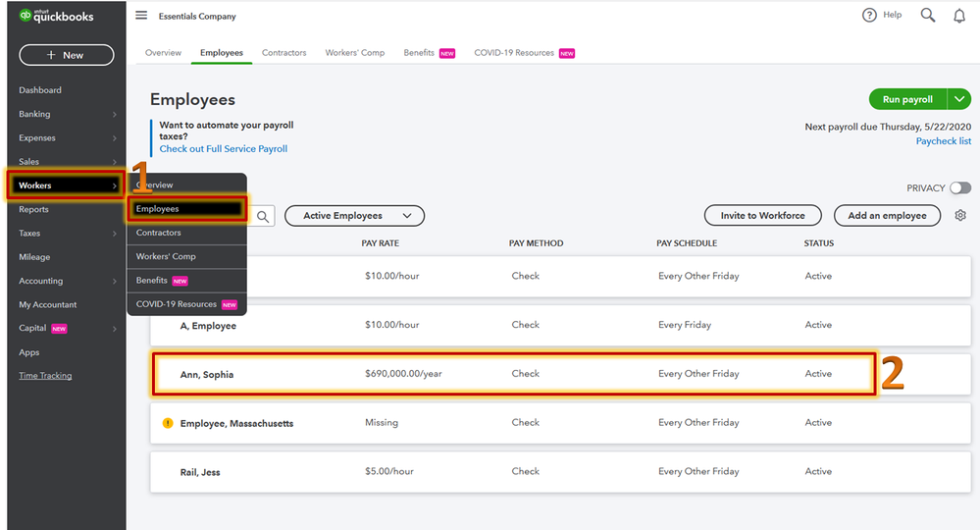Click NEW badge beside Capital in sidebar

point(60,329)
